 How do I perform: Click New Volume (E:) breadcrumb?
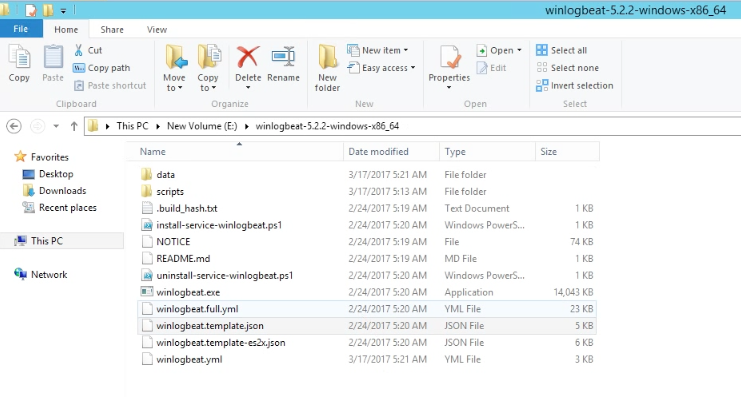202,126
